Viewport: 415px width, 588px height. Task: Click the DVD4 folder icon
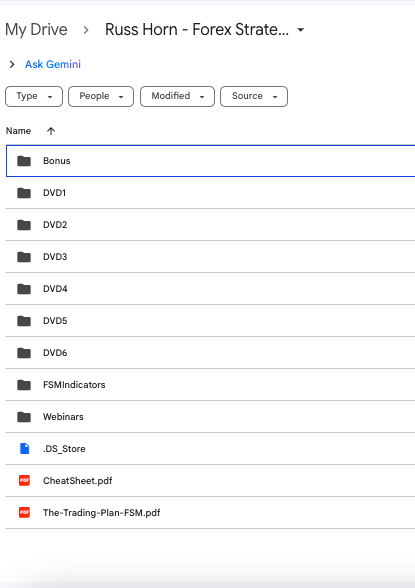(24, 289)
